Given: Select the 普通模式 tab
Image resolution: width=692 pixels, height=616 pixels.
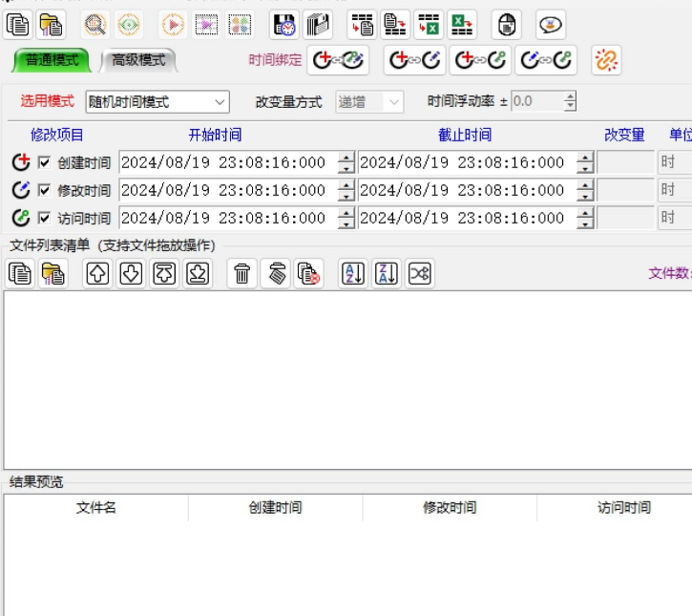Looking at the screenshot, I should [x=52, y=61].
